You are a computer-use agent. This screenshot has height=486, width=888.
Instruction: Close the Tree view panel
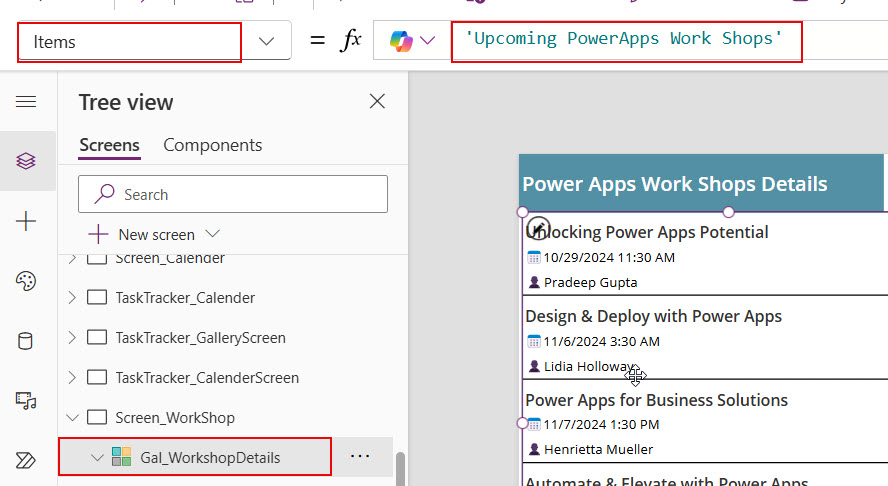pyautogui.click(x=377, y=101)
